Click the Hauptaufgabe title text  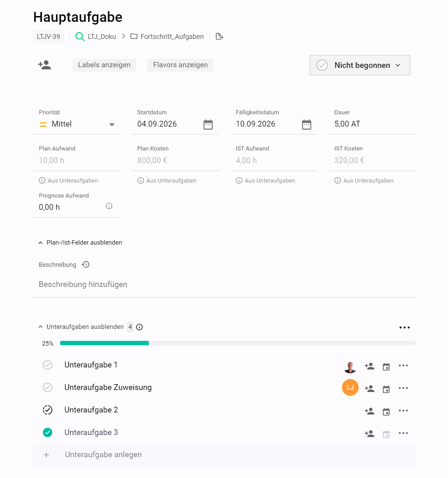(78, 17)
